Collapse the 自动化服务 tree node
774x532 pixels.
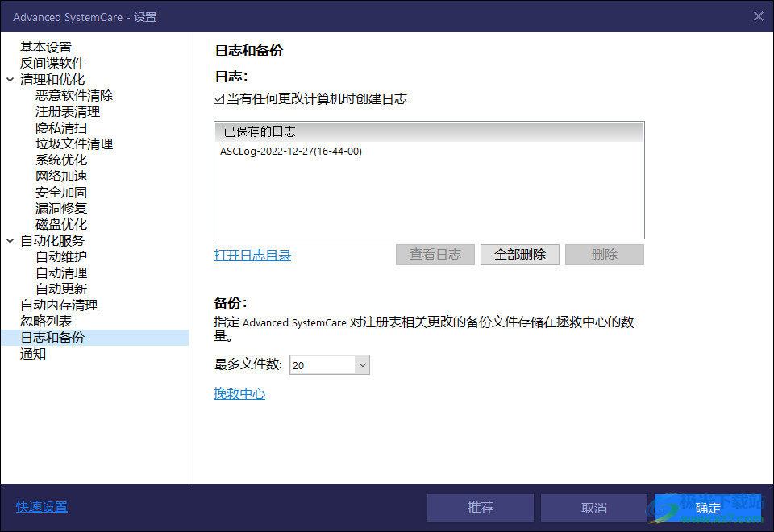pos(10,241)
